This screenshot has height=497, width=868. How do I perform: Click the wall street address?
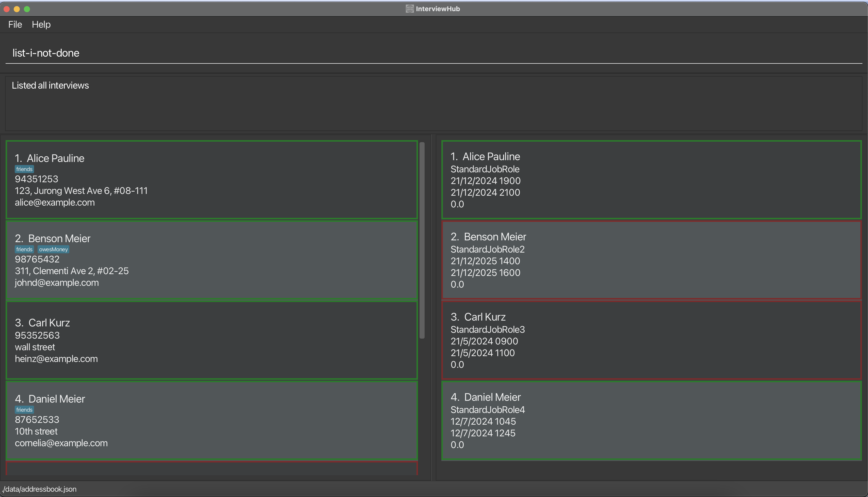click(35, 347)
